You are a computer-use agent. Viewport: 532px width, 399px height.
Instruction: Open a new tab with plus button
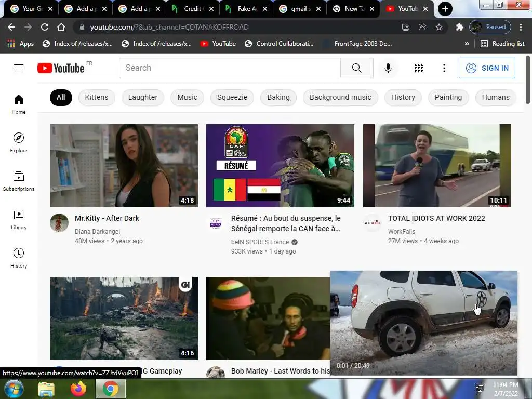pyautogui.click(x=445, y=9)
